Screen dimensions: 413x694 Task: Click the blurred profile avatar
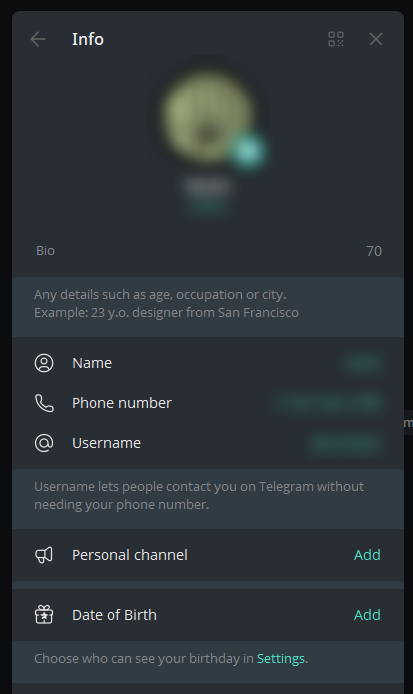[x=207, y=117]
